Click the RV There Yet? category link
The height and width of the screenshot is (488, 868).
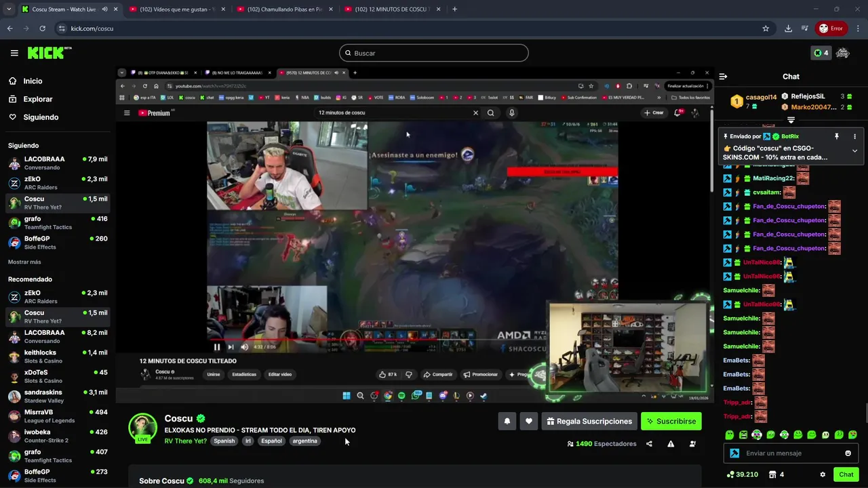point(185,441)
